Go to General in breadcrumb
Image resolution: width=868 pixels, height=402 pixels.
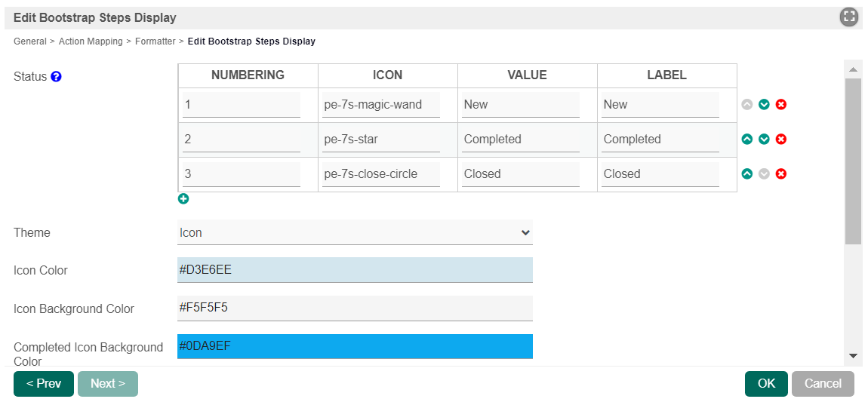point(30,41)
